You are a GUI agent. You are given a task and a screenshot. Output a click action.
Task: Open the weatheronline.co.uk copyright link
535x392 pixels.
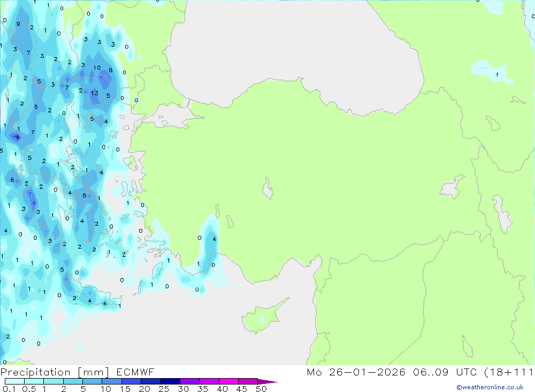pos(490,387)
